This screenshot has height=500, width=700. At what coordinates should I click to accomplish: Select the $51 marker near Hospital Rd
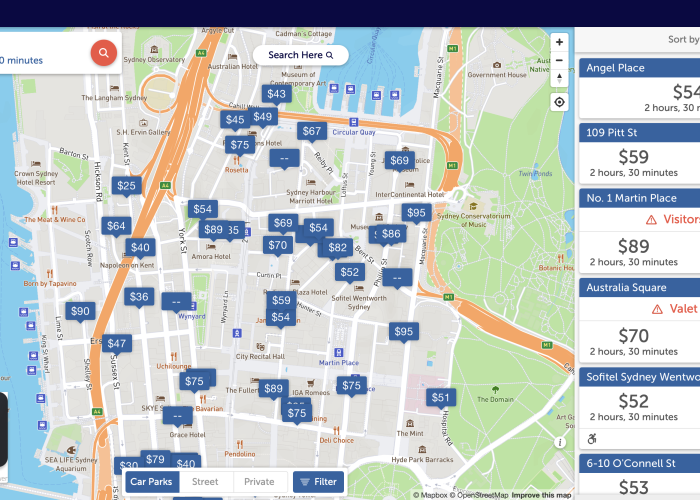(441, 398)
